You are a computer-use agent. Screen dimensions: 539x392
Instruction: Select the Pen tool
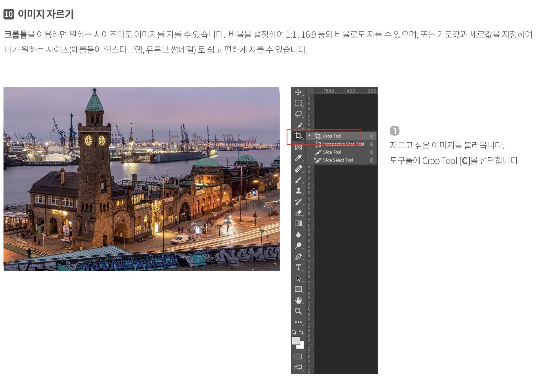[298, 257]
